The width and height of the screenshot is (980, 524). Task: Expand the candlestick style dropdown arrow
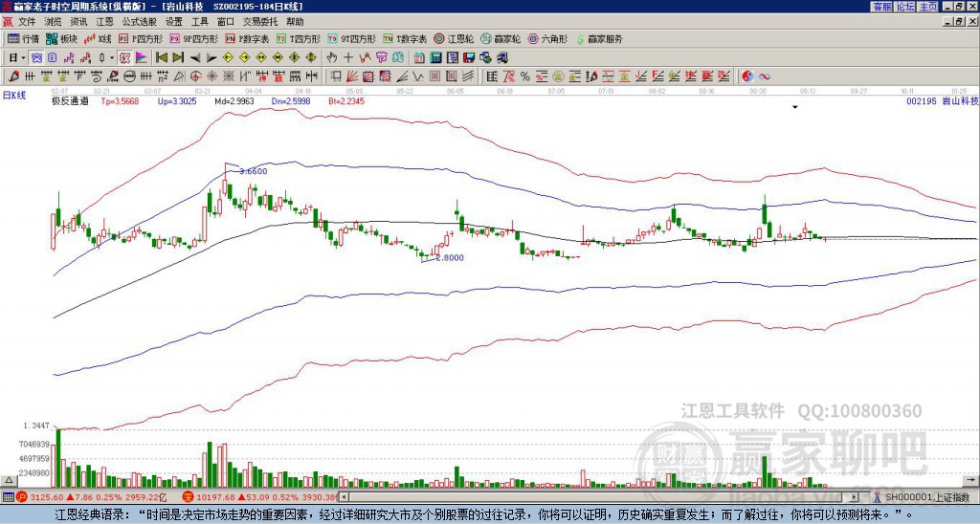112,58
